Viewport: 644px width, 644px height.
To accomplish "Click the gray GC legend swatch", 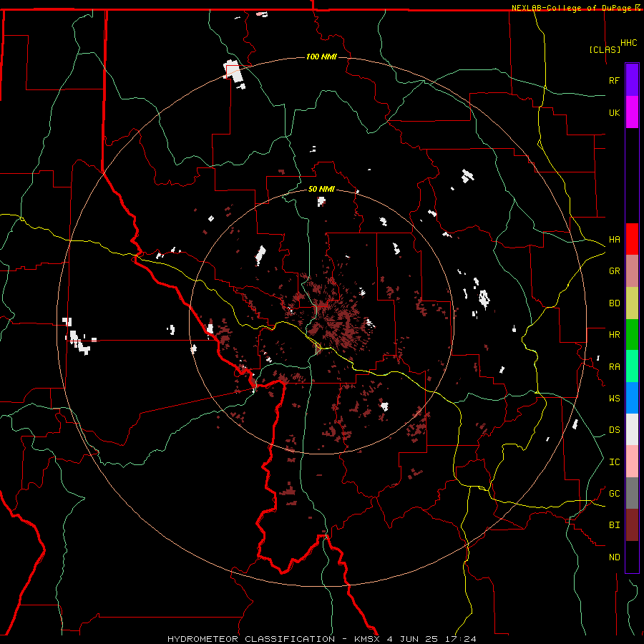I will coord(632,493).
